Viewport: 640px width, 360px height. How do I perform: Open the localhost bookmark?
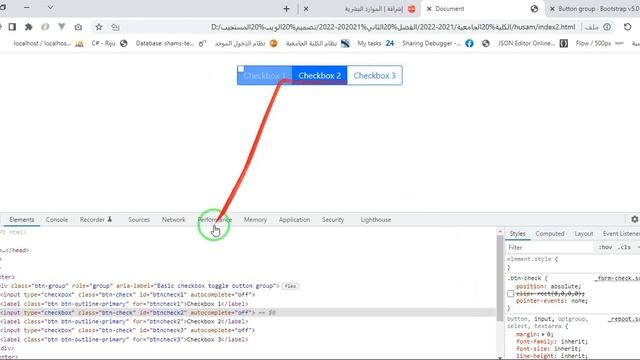tap(49, 43)
